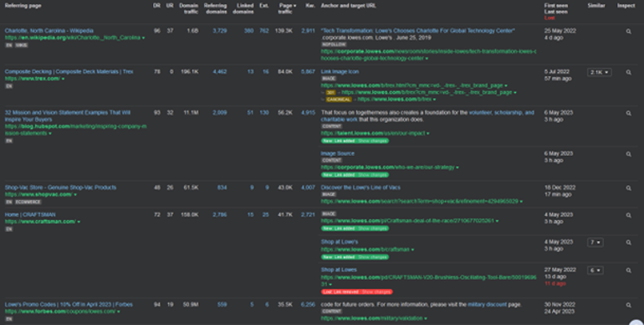Open Similar dropdown showing 2.1K

pos(599,72)
